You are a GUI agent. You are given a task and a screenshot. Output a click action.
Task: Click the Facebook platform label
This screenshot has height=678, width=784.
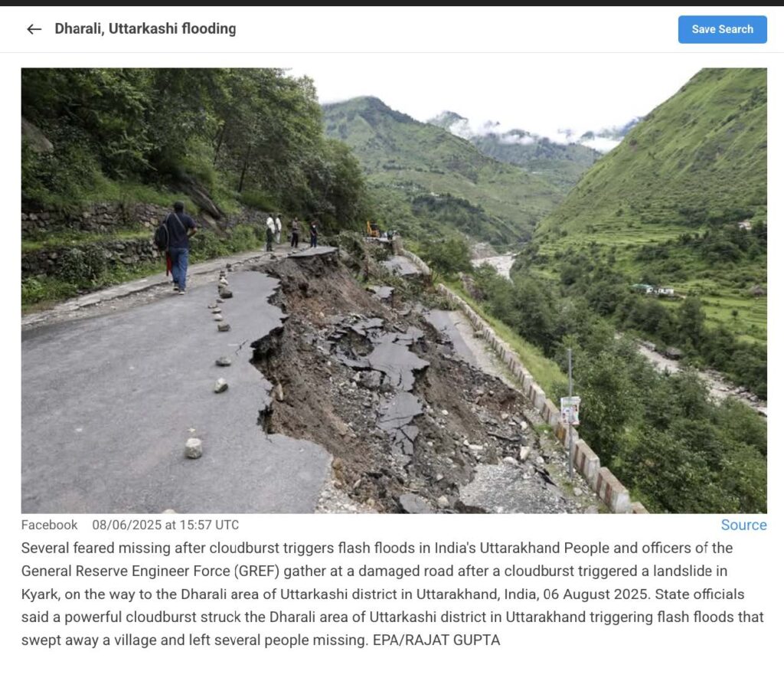click(x=49, y=524)
